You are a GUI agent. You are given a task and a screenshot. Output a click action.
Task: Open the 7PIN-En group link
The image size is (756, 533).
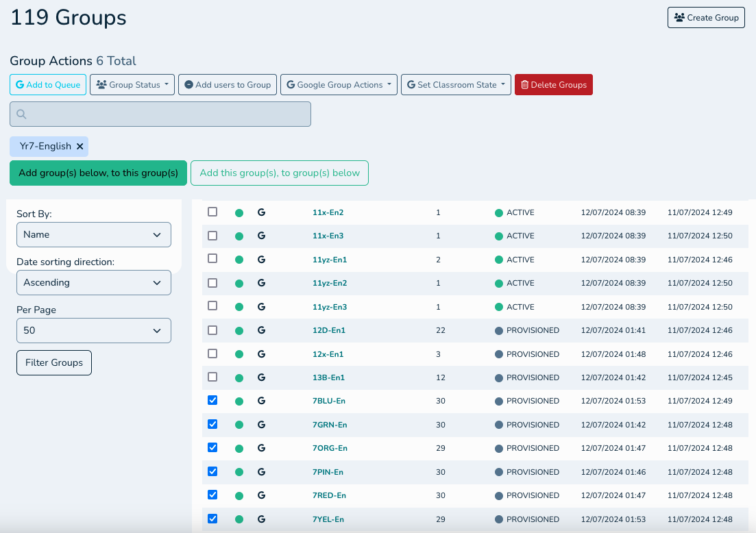point(328,472)
